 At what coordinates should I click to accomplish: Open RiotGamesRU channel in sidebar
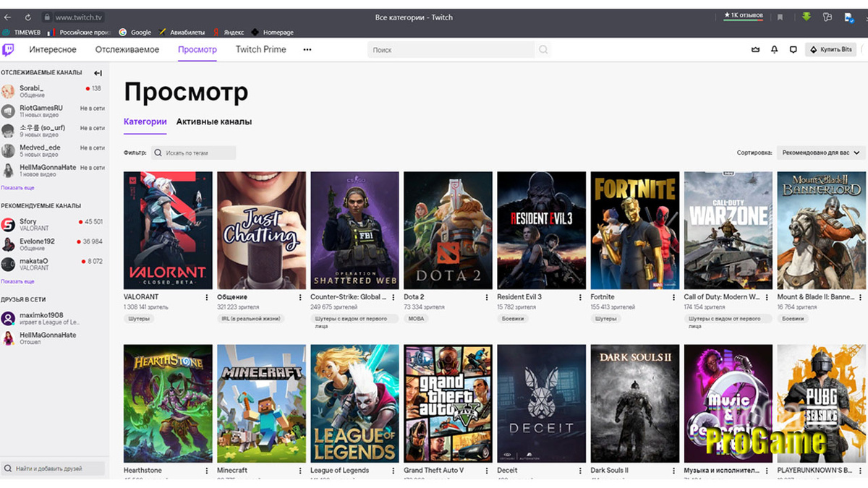[54, 111]
